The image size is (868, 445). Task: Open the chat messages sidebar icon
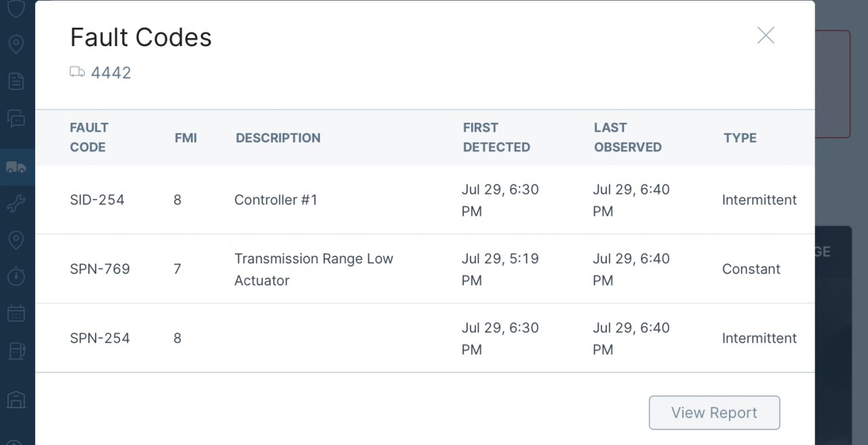pyautogui.click(x=16, y=119)
